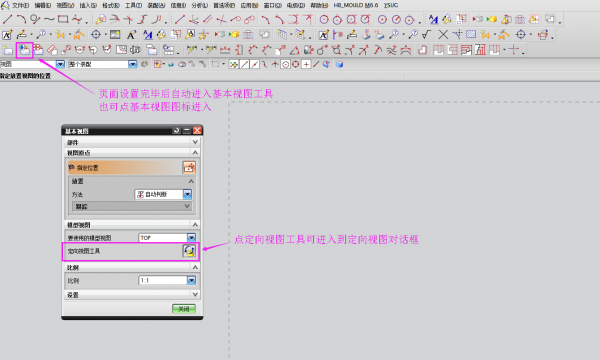Open the Break-out Section View tool
This screenshot has width=600, height=360.
tap(121, 50)
